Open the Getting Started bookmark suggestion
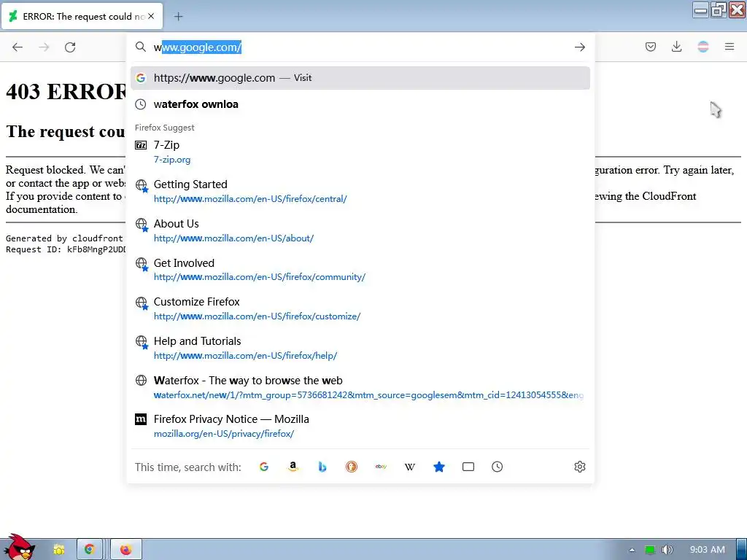Screen dimensions: 747x560 [x=360, y=192]
